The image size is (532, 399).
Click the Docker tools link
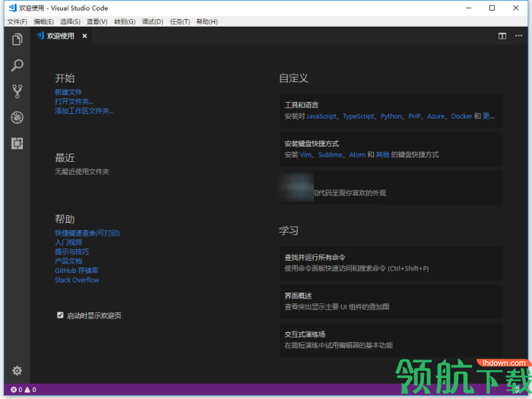(x=462, y=116)
